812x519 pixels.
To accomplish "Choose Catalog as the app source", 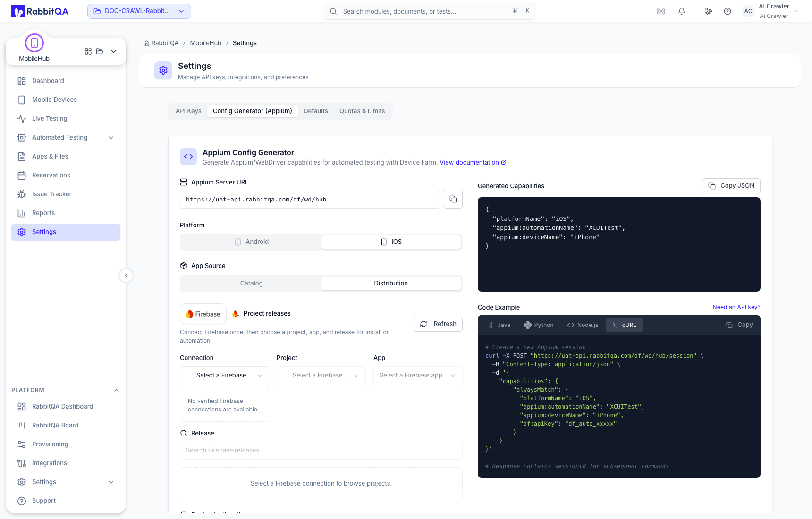I will (252, 283).
